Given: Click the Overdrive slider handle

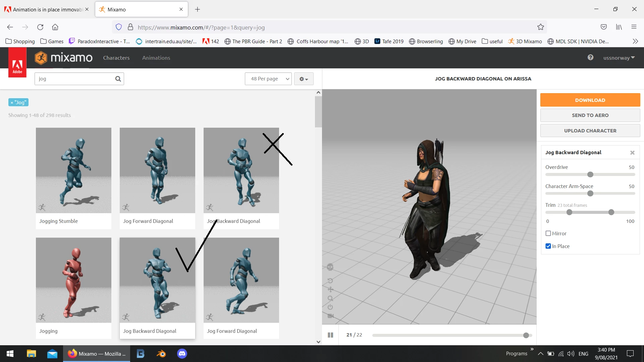Looking at the screenshot, I should pyautogui.click(x=590, y=174).
